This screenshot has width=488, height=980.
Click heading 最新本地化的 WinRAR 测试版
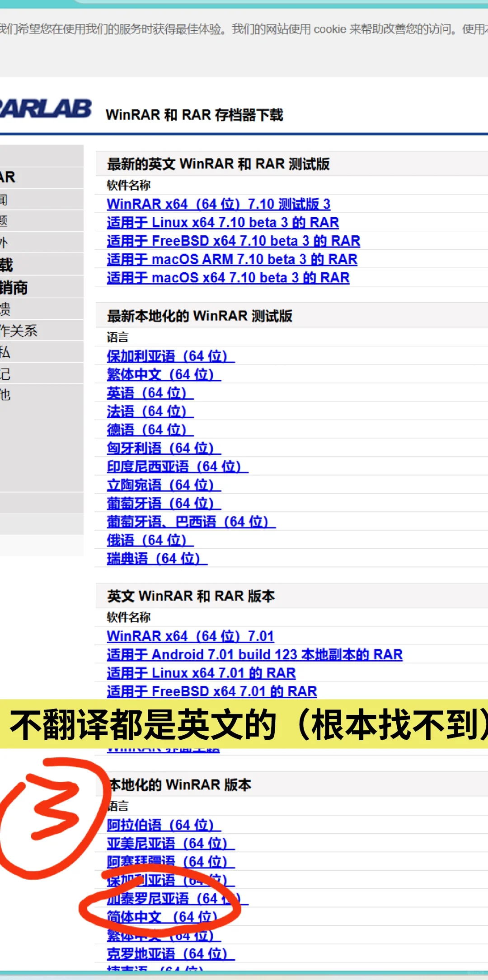click(x=199, y=316)
